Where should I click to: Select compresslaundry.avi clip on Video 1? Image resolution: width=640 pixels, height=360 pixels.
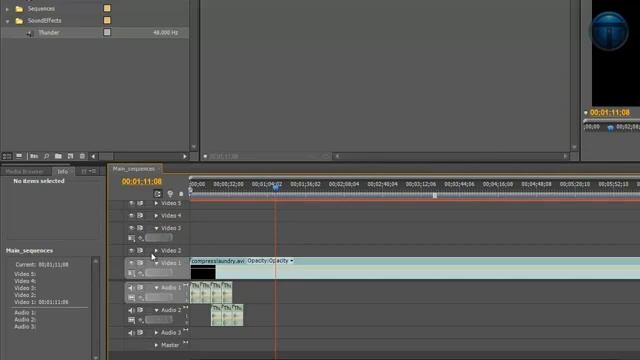click(x=415, y=268)
